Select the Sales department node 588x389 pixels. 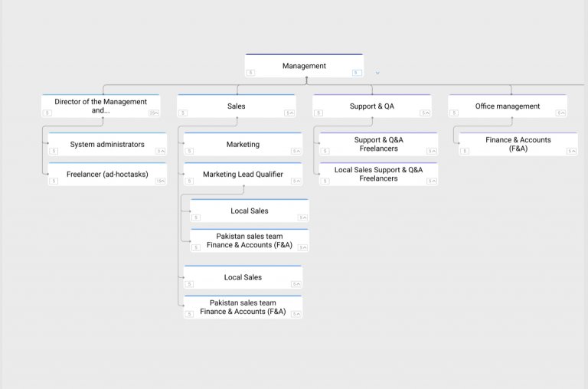(237, 106)
